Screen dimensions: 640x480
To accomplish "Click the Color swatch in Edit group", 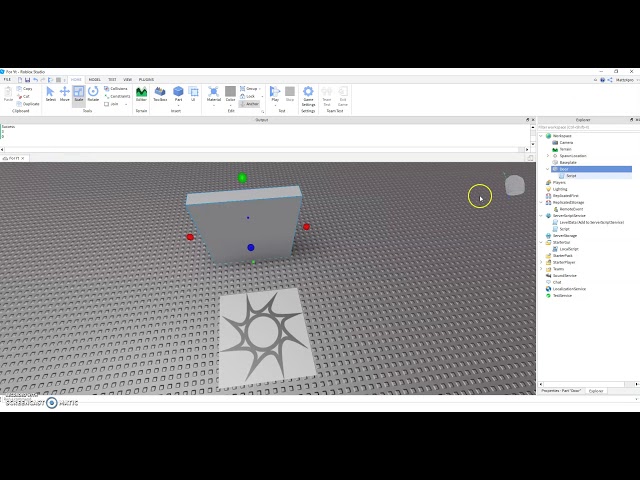I will (230, 93).
